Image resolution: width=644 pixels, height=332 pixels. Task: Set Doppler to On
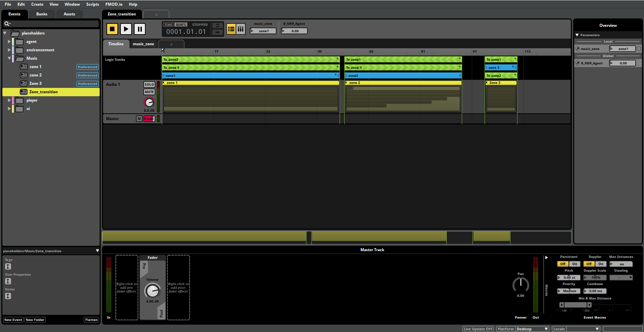tap(601, 264)
